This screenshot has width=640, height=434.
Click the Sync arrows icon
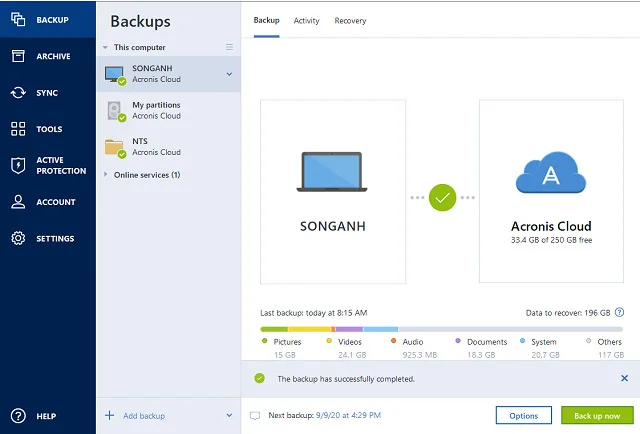[18, 93]
